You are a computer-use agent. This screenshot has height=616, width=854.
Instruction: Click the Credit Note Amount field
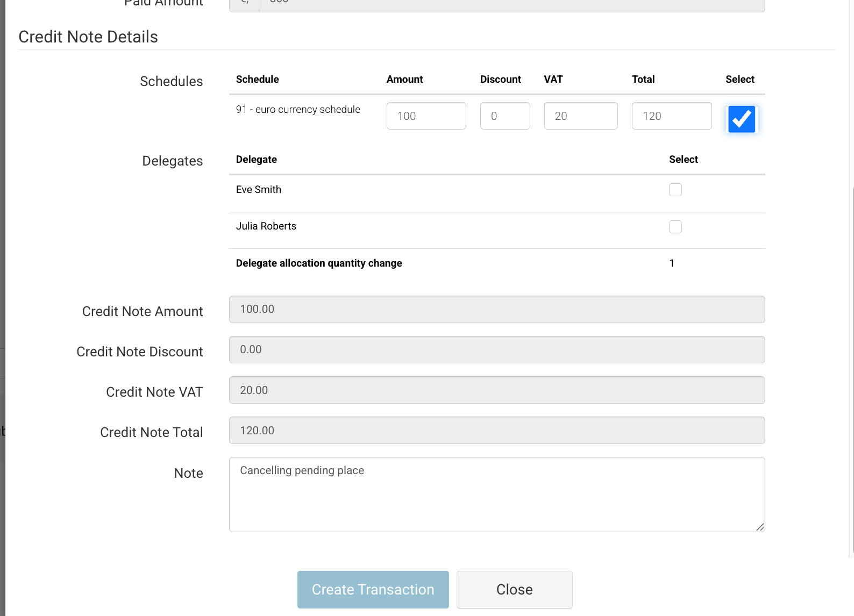[x=496, y=310]
